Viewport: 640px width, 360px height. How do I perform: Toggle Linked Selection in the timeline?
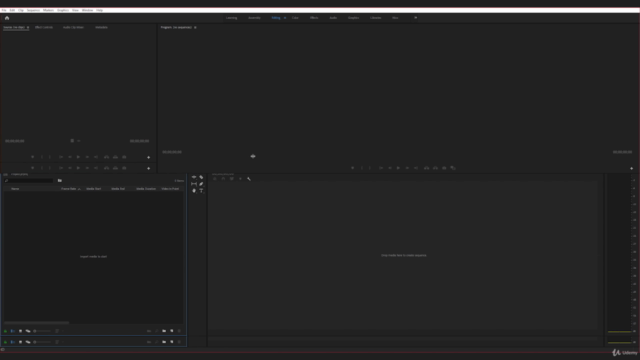point(232,179)
